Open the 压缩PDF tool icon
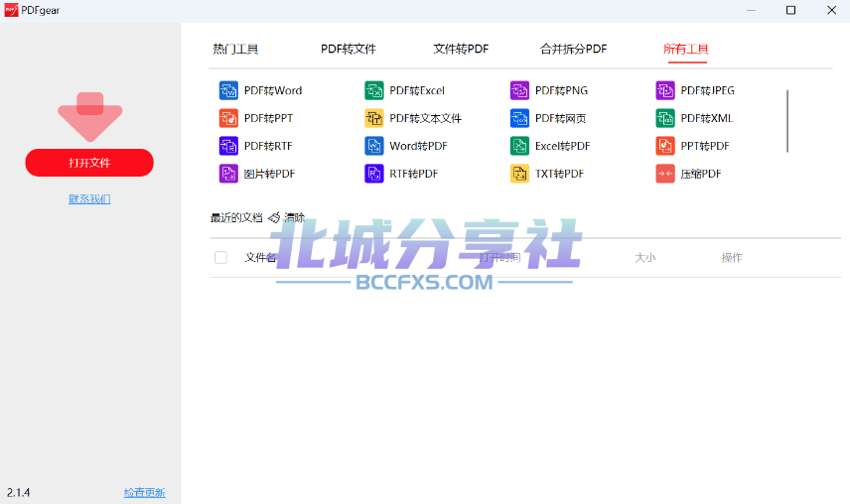This screenshot has width=850, height=504. pyautogui.click(x=665, y=174)
